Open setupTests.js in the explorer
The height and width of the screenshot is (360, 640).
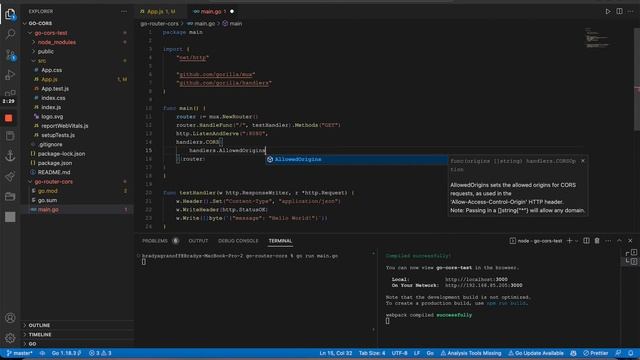pyautogui.click(x=78, y=135)
